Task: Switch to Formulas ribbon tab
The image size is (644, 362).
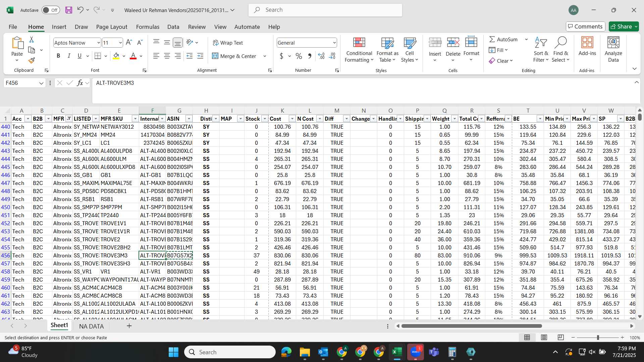Action: pos(148,27)
